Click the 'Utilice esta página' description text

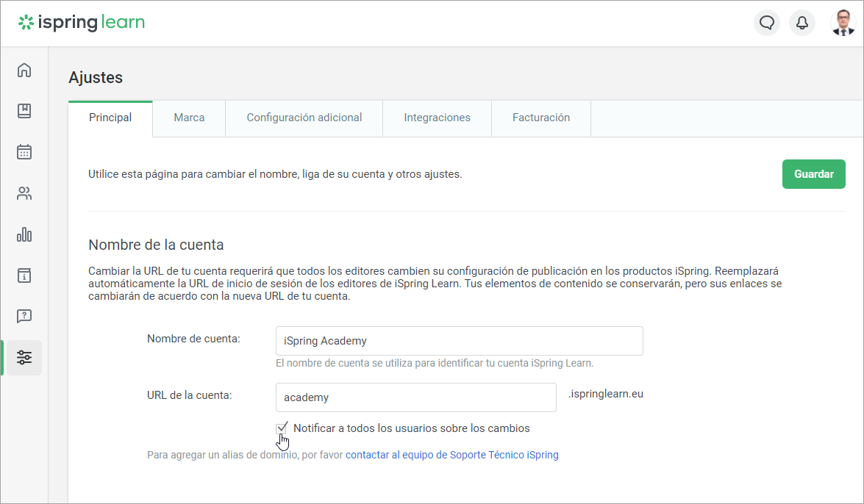click(275, 175)
